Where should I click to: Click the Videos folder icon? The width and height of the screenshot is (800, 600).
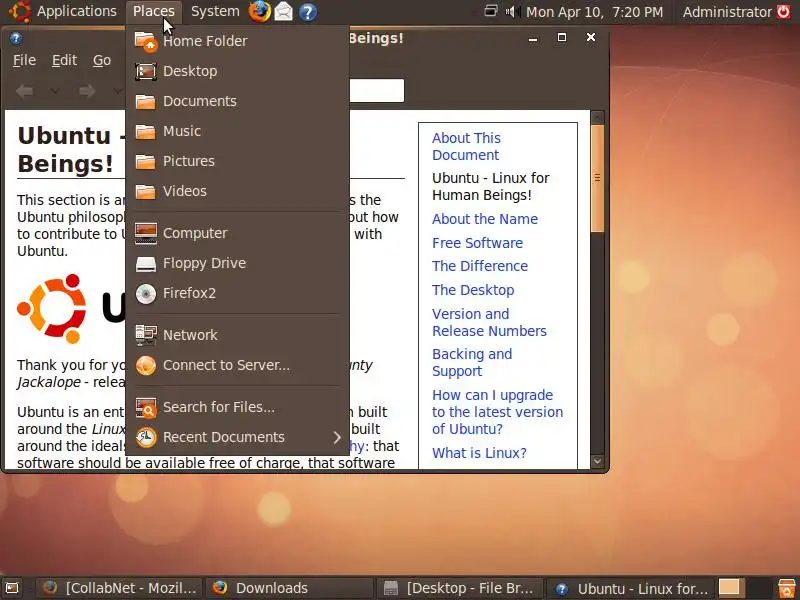[x=146, y=191]
